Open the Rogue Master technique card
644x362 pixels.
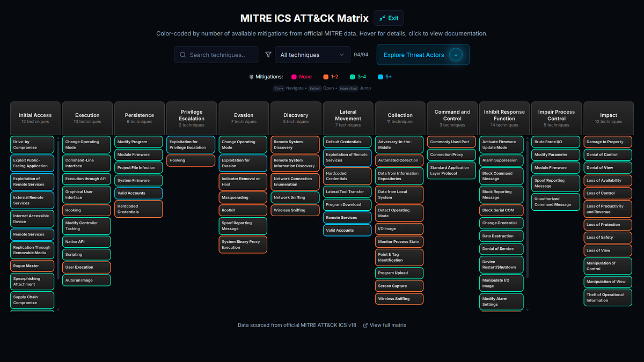32,266
